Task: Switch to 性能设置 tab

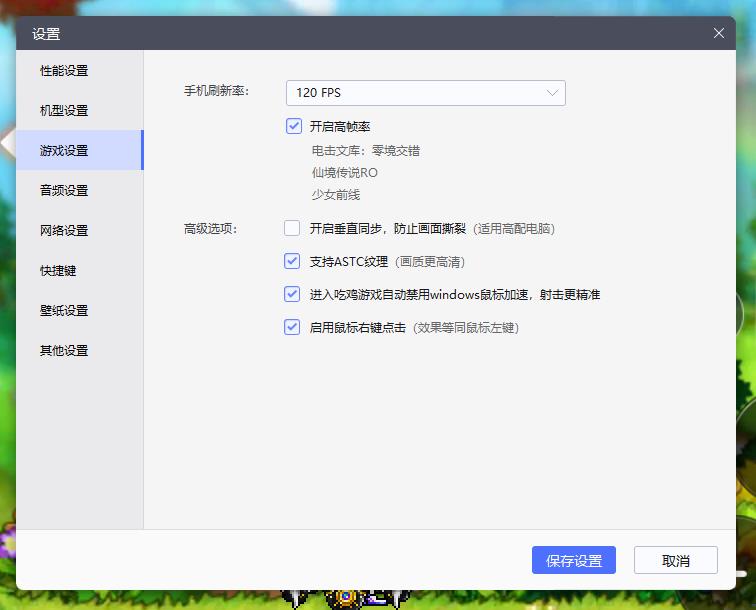Action: pyautogui.click(x=64, y=71)
